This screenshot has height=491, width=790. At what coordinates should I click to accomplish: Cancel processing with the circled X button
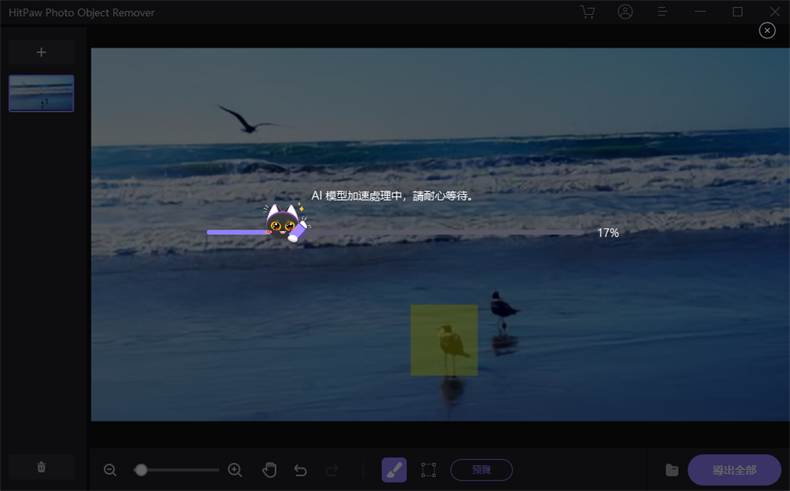(767, 31)
